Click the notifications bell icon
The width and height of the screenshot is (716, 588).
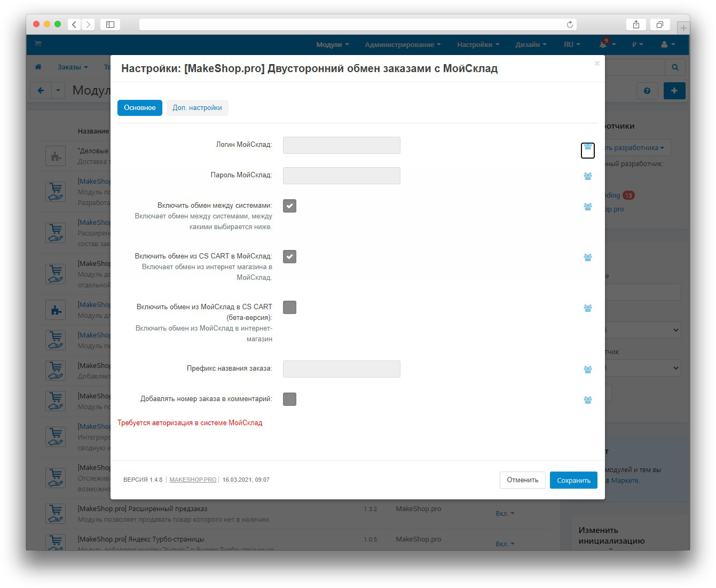click(x=603, y=44)
